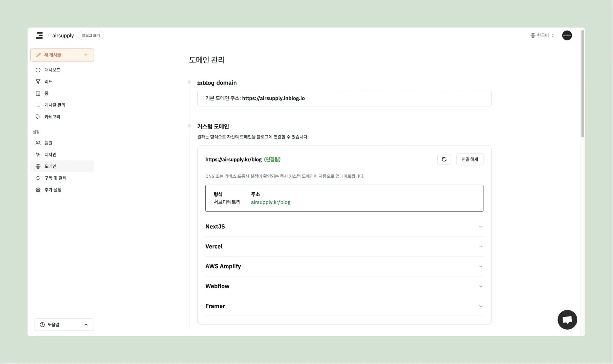
Task: Click the refresh domain status icon
Action: click(x=444, y=160)
